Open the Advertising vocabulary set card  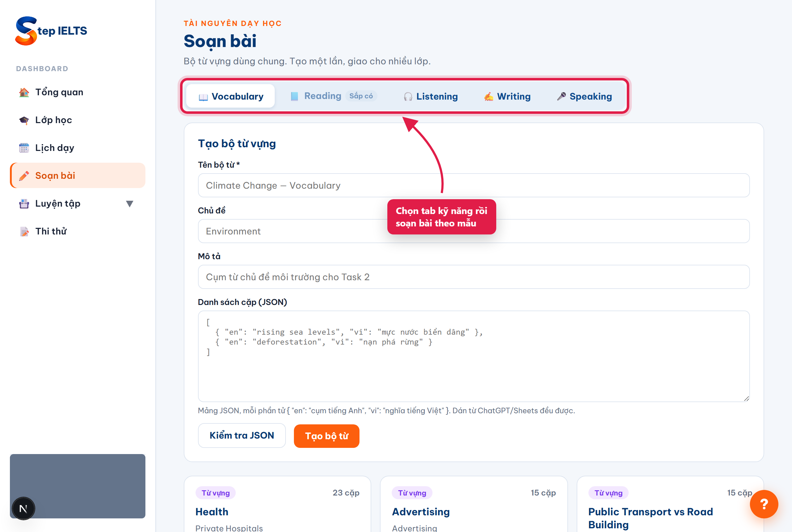(x=474, y=504)
